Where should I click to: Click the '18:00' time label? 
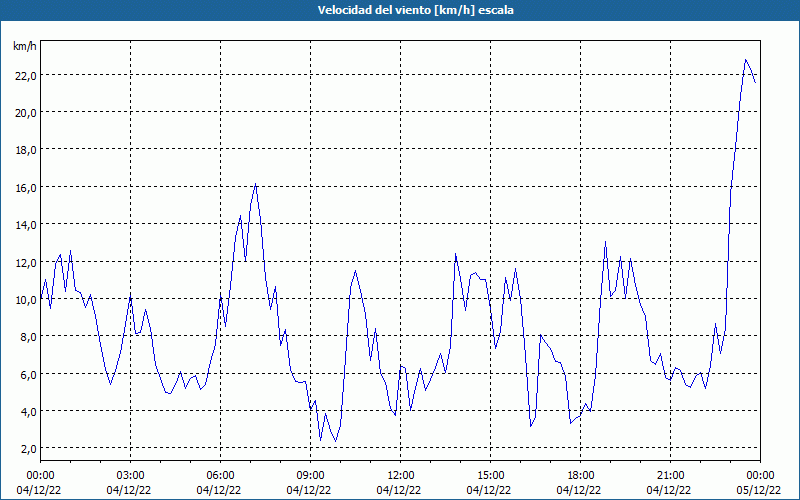[581, 476]
